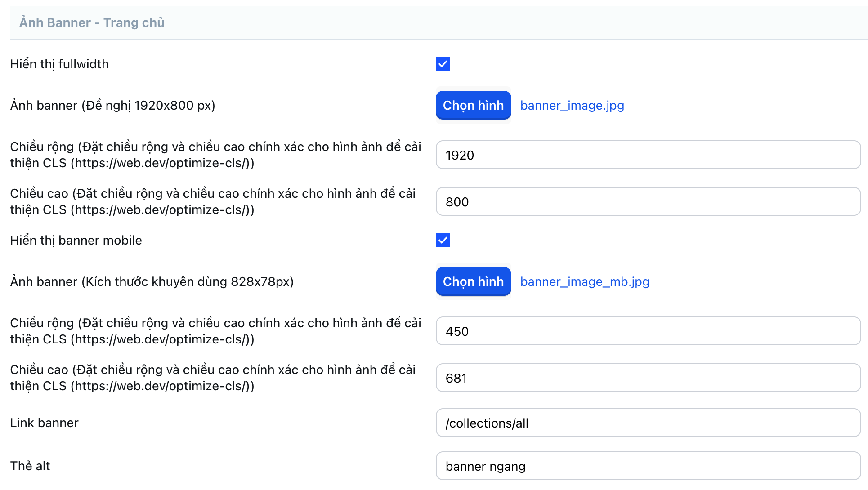Click the Thẻ alt label text

tap(30, 466)
